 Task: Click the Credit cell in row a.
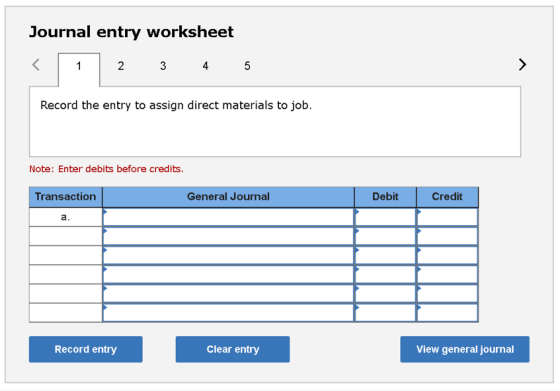pos(448,217)
